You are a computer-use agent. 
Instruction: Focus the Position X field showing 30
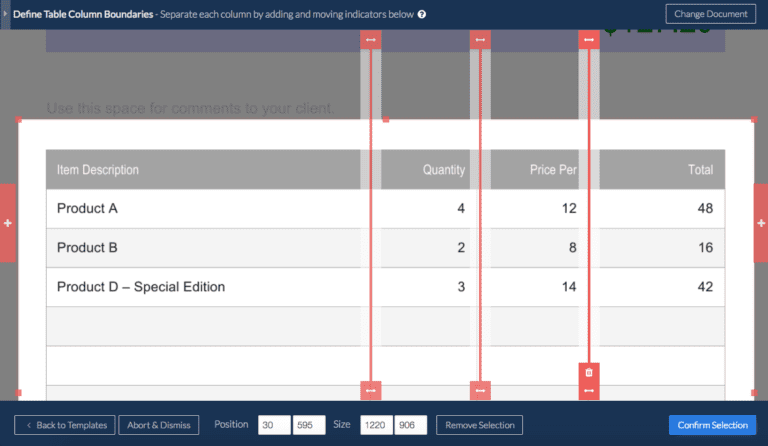pyautogui.click(x=274, y=425)
